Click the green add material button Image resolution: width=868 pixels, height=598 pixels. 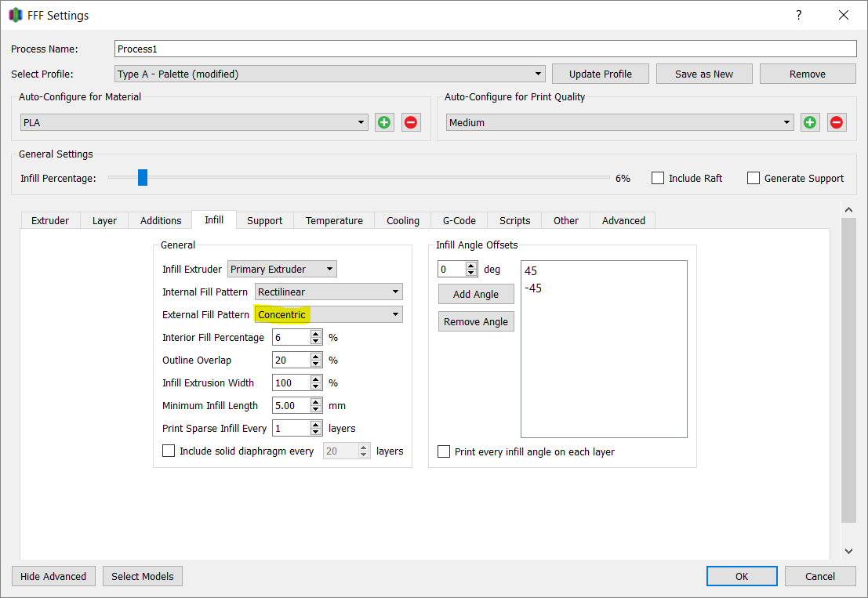pyautogui.click(x=384, y=122)
